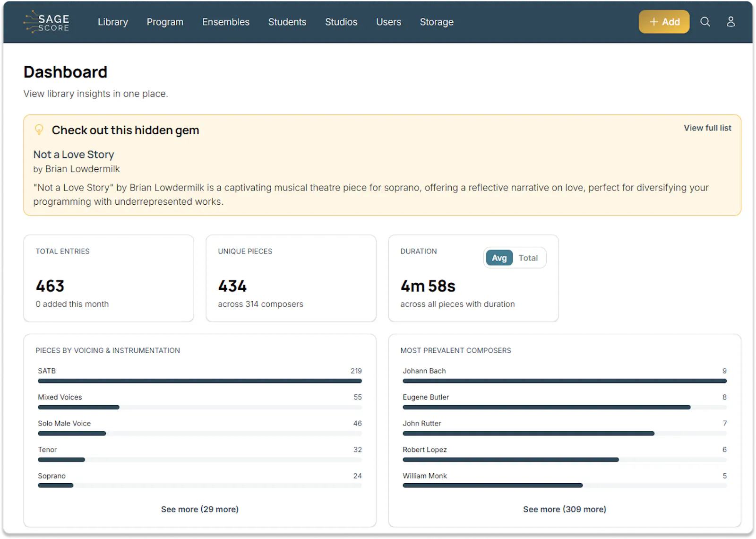
Task: Select the Eugene Butler label
Action: point(426,397)
